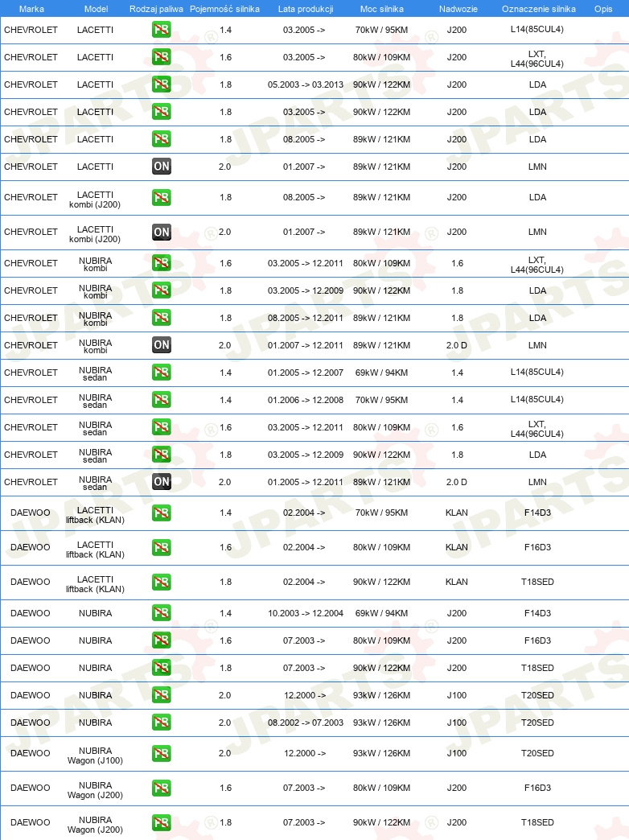The height and width of the screenshot is (840, 629).
Task: Click KLAN body cell in liftback 1.8 row
Action: point(457,582)
